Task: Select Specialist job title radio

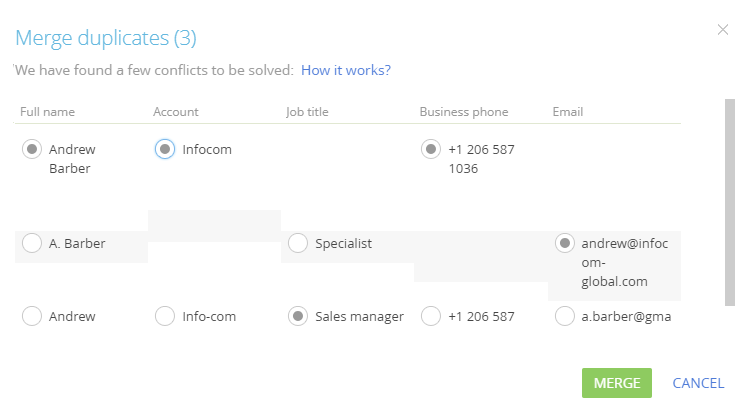Action: (x=298, y=243)
